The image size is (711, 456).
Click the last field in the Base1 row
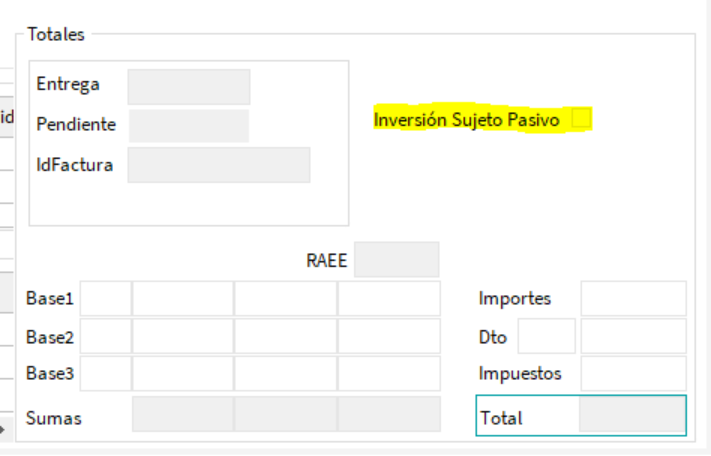pyautogui.click(x=388, y=299)
